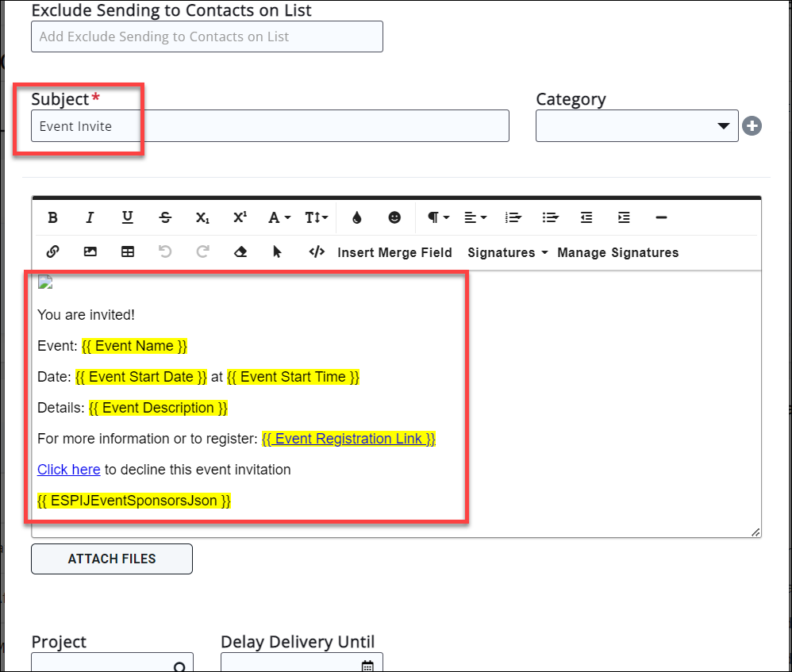Open the emoji picker
Screen dimensions: 792x672
[394, 217]
